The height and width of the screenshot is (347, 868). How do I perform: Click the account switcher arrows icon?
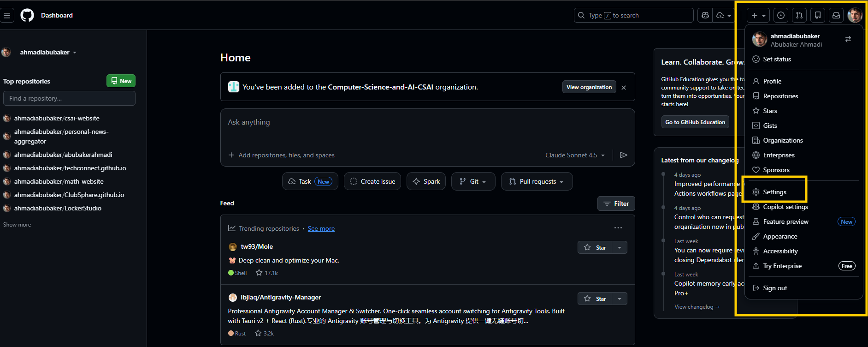[848, 40]
